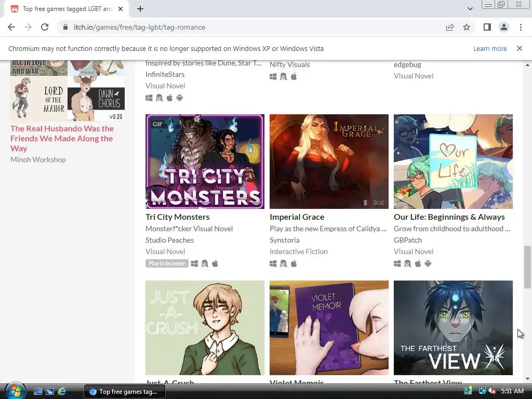This screenshot has width=532, height=399.
Task: Click Apple icon under Imperial Grace
Action: [294, 263]
